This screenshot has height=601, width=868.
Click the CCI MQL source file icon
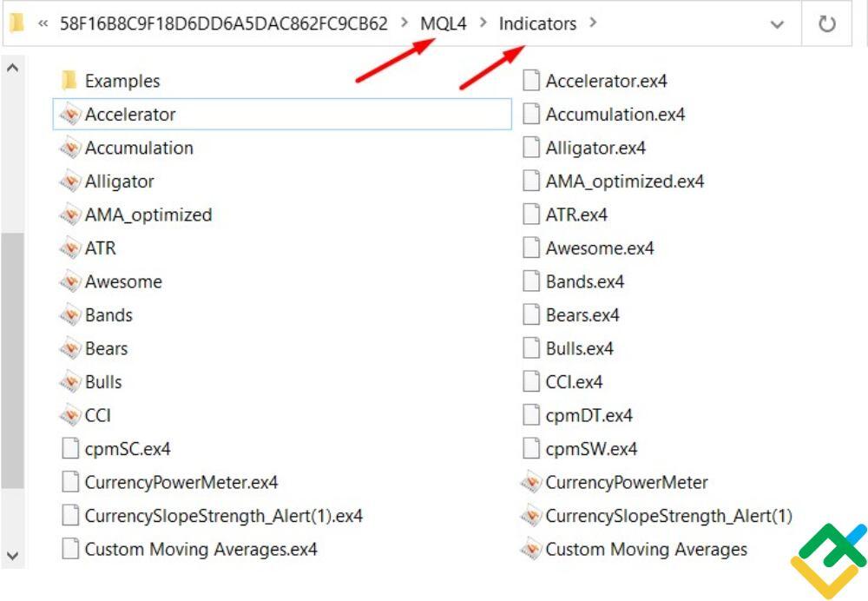[x=70, y=415]
